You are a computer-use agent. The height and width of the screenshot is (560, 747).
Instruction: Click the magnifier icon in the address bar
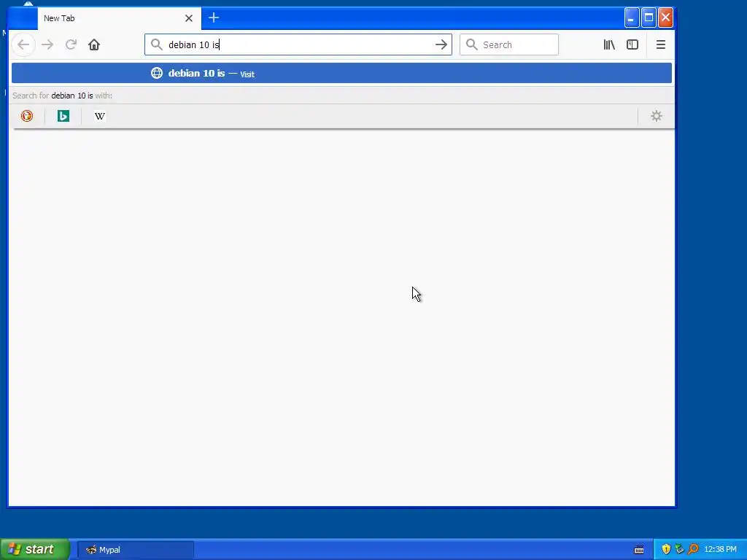[x=156, y=44]
